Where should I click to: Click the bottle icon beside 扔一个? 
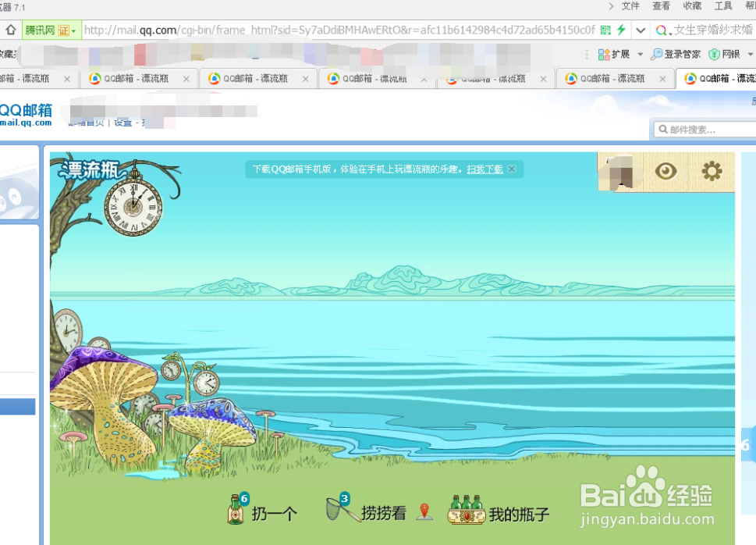236,509
